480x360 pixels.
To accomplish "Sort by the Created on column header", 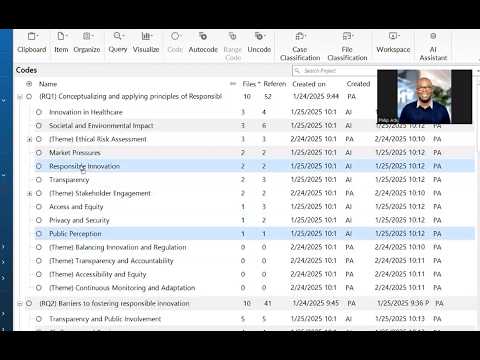I will click(x=309, y=84).
